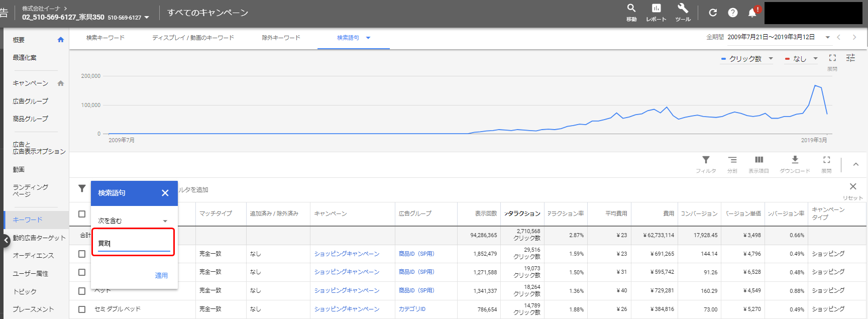Open the search (移動) magnifier icon
The height and width of the screenshot is (319, 868).
[631, 9]
